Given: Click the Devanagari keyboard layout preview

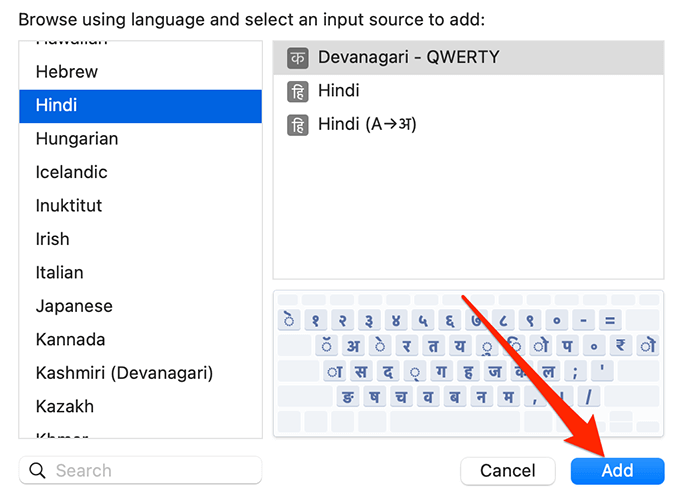Looking at the screenshot, I should [x=468, y=363].
